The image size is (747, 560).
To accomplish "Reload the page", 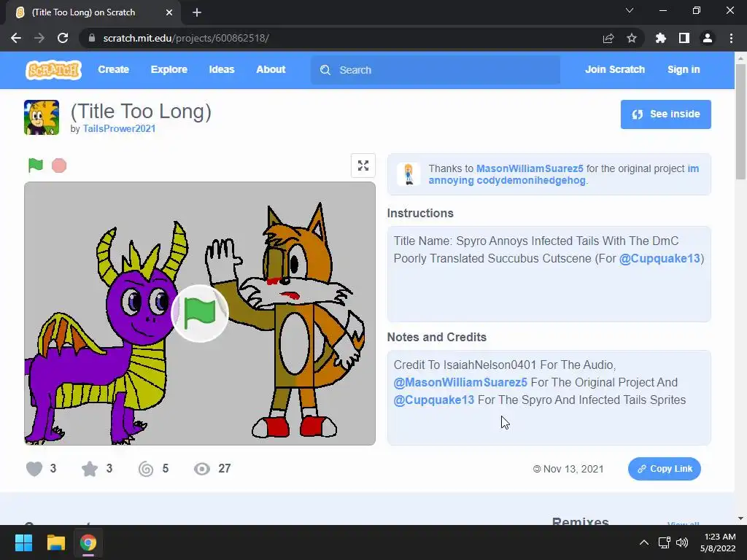I will 63,38.
